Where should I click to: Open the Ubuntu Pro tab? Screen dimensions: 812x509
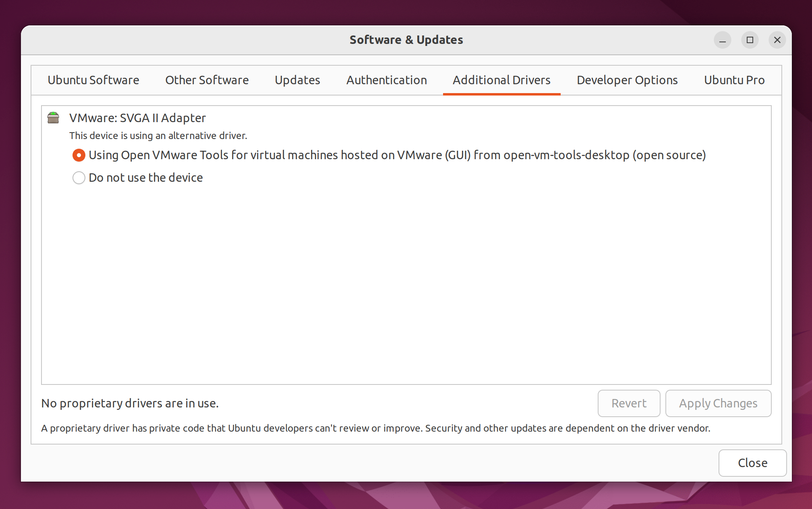tap(734, 80)
